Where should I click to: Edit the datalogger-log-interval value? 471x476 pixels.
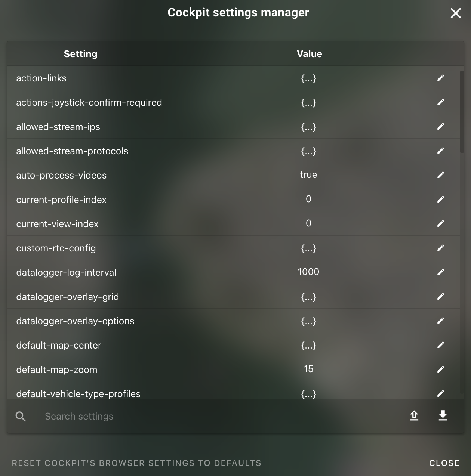[441, 272]
